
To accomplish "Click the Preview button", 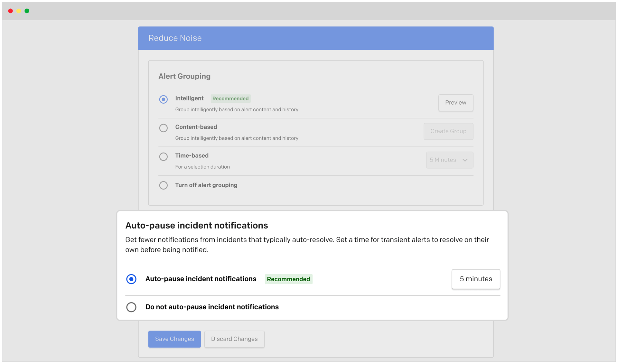I will [455, 103].
